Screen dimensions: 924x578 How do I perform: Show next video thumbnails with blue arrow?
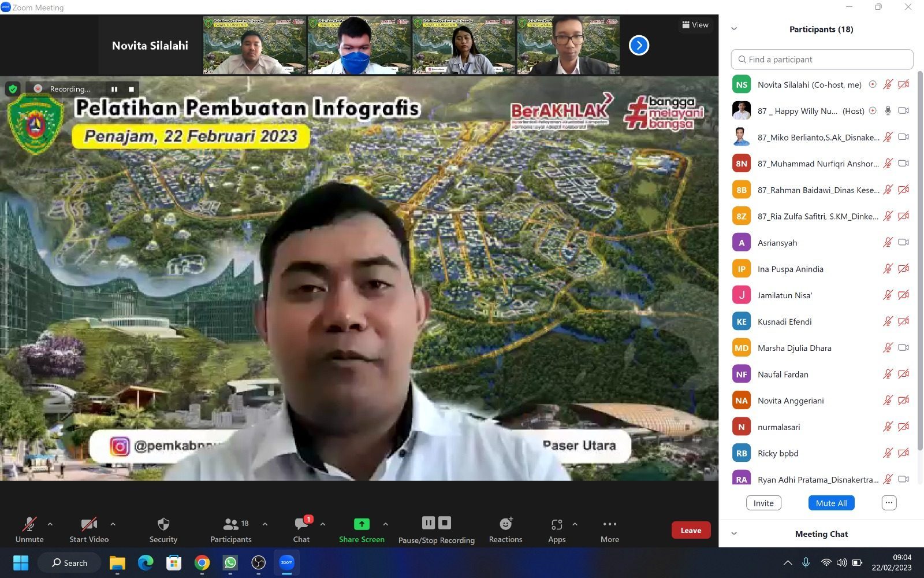[x=639, y=45]
